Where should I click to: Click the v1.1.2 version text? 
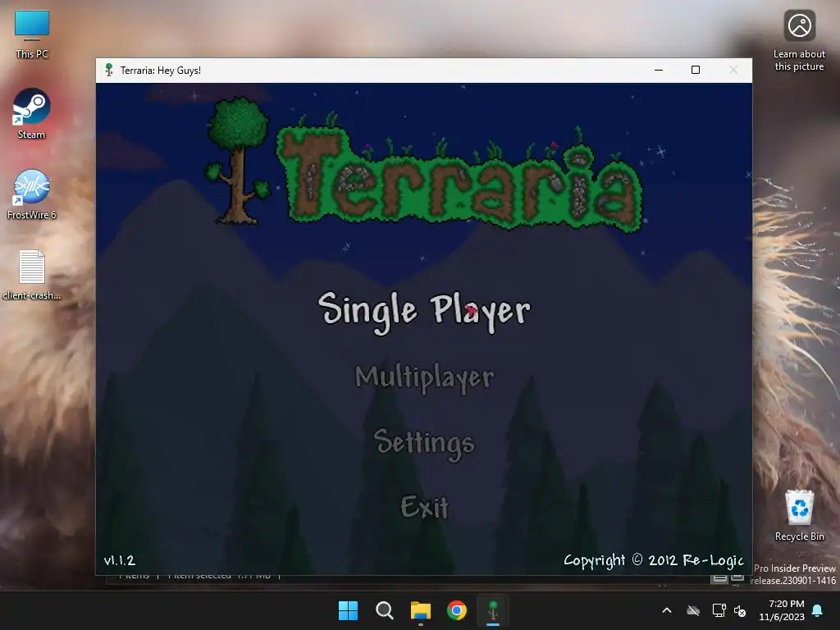(x=120, y=560)
